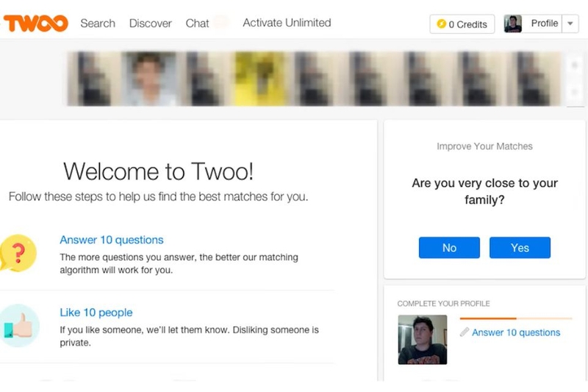
Task: Open the Like 10 people link
Action: [96, 313]
